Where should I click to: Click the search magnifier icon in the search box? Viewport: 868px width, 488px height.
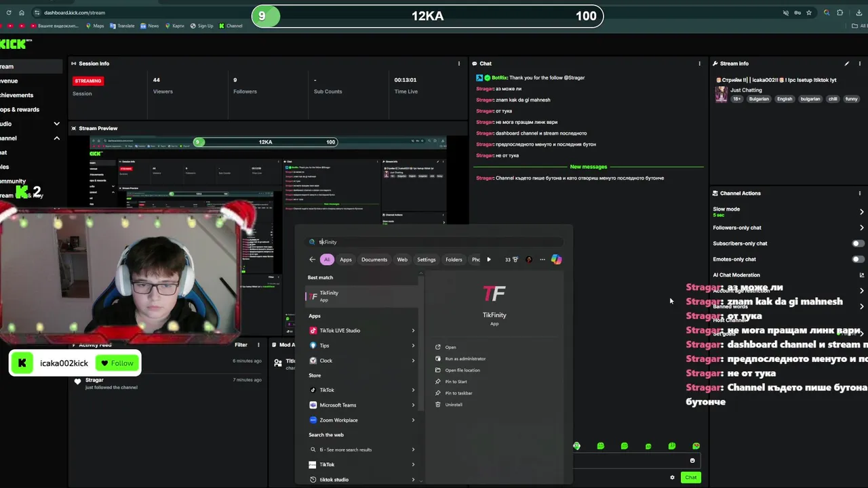tap(313, 242)
